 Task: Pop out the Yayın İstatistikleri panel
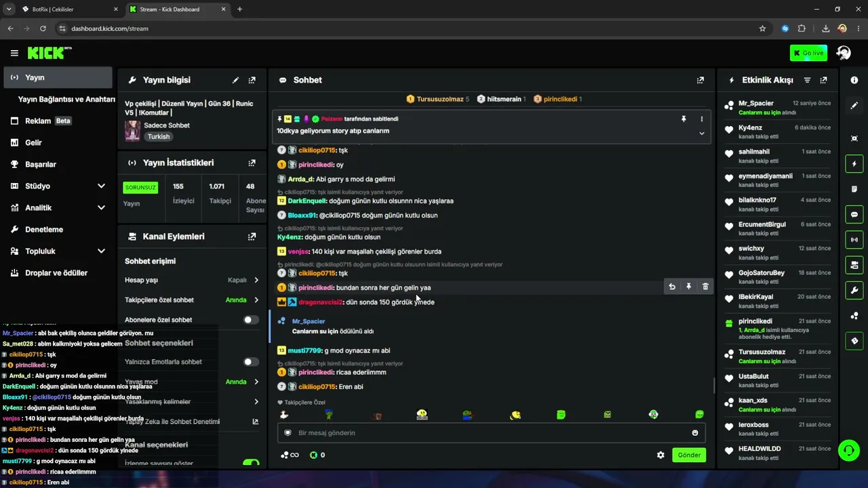coord(252,163)
